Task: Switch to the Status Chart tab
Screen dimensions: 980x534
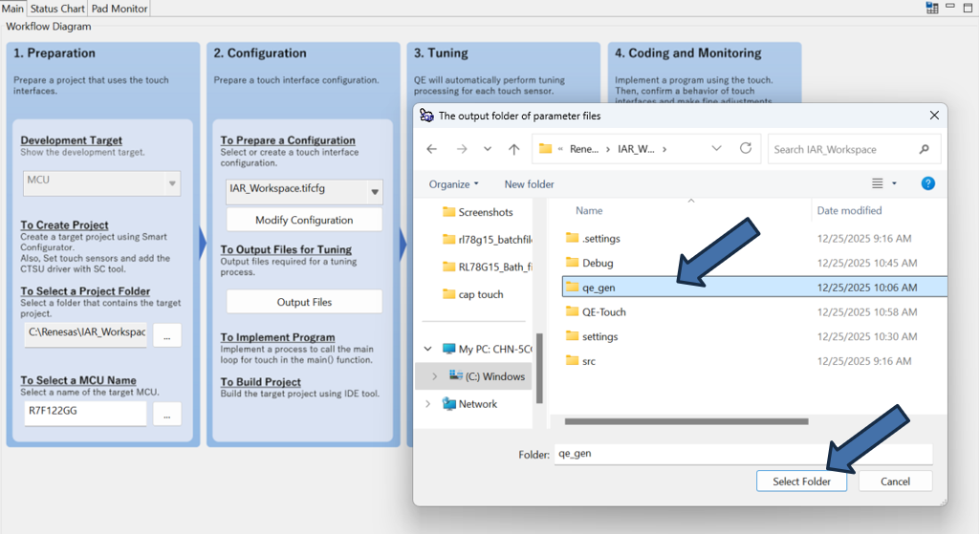Action: 57,9
